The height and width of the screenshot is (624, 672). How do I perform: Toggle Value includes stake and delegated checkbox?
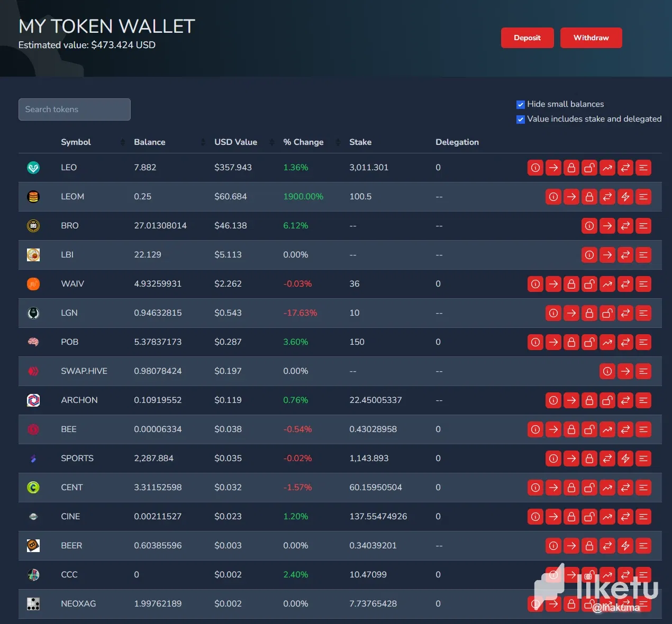pyautogui.click(x=521, y=120)
